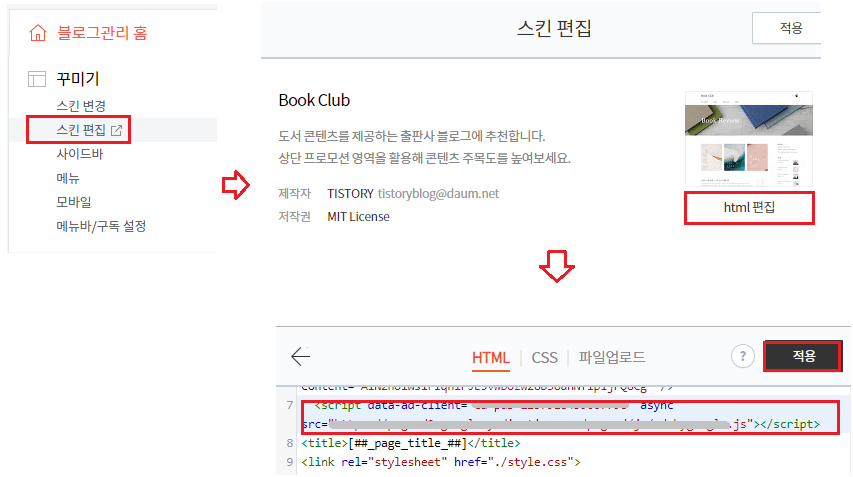The image size is (853, 477).
Task: Click the description line starting with 도서 콘텐츠를
Action: (x=412, y=136)
